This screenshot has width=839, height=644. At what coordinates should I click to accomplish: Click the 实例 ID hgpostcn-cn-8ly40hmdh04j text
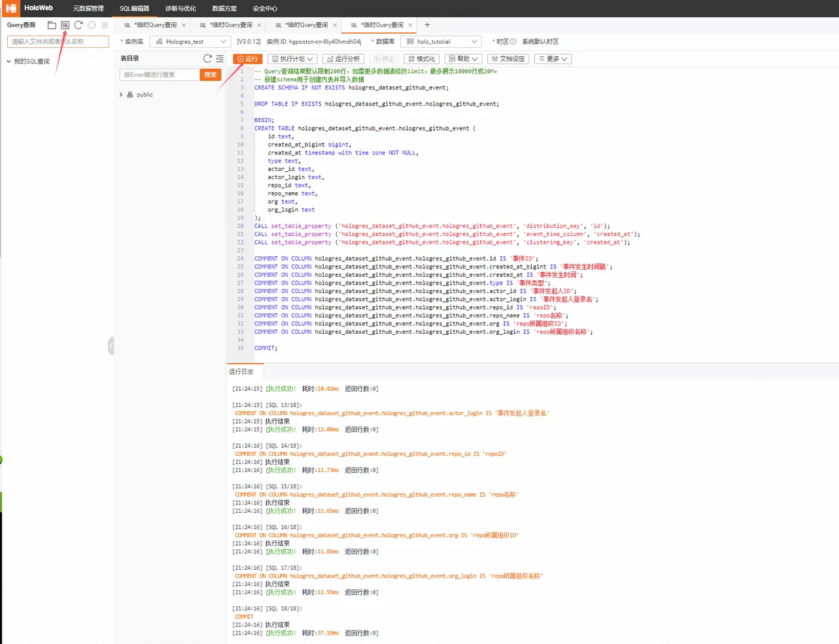[x=314, y=42]
